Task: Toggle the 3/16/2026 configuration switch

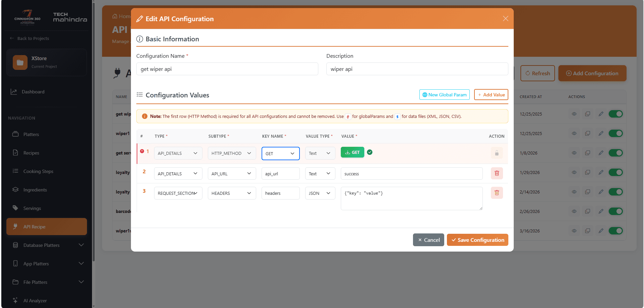Action: 615,231
